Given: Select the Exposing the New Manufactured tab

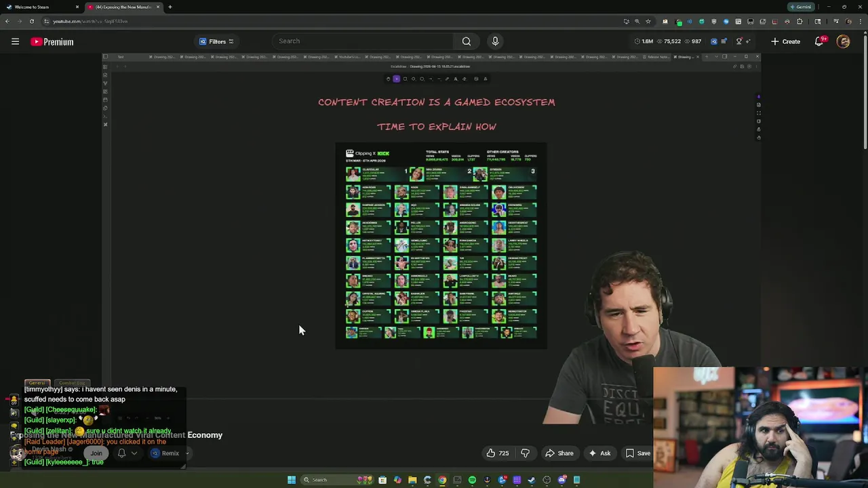Looking at the screenshot, I should pyautogui.click(x=123, y=7).
